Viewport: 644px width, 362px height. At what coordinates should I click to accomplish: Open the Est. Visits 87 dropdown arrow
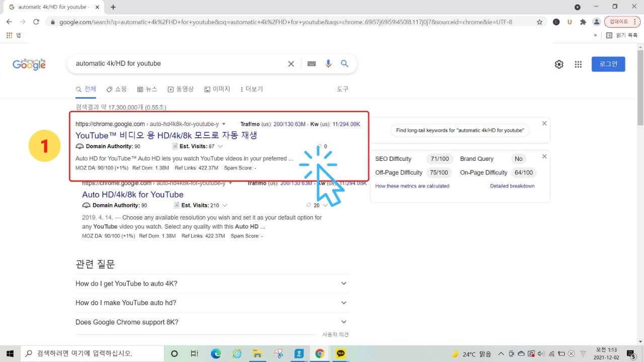pos(219,146)
